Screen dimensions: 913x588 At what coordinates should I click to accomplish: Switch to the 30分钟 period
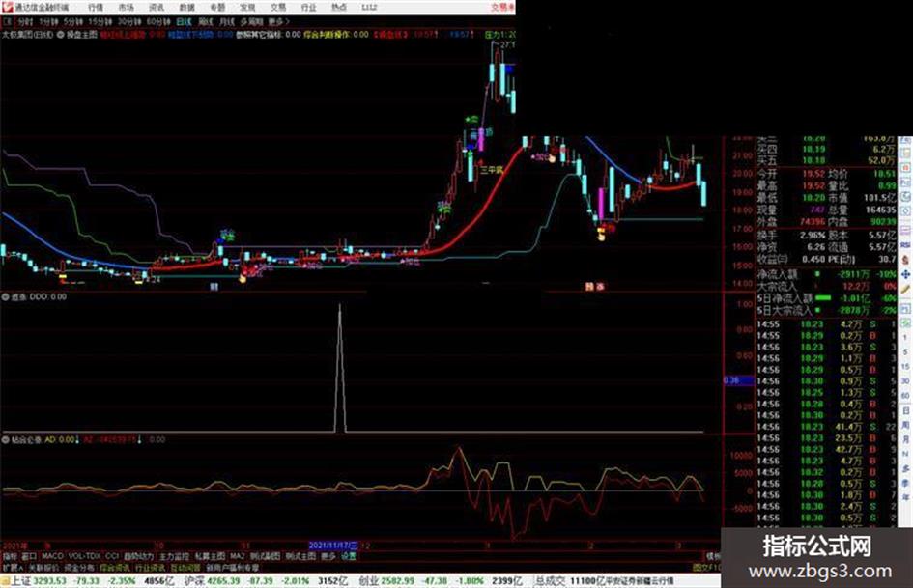coord(129,22)
